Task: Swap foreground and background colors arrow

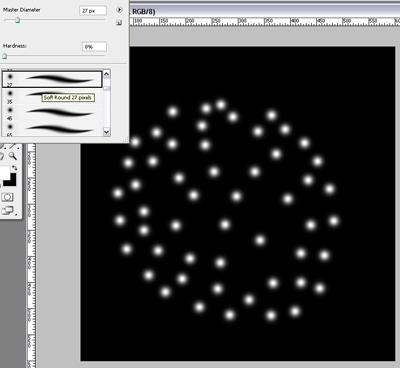Action: tap(14, 168)
